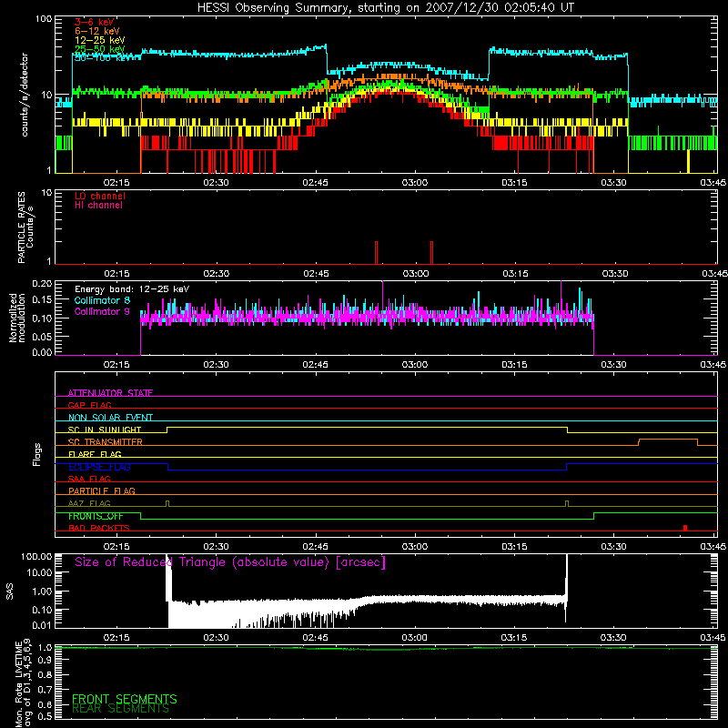Select the Collimator 9 legend label

[x=102, y=311]
